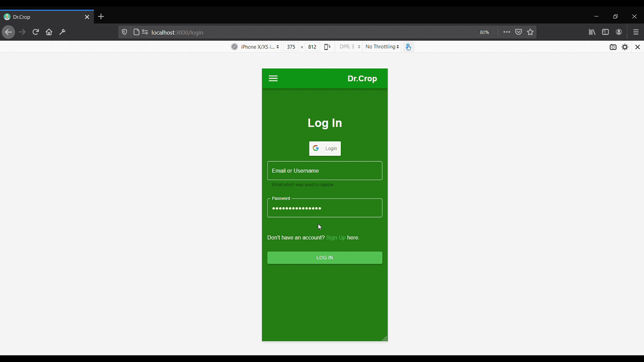Click the Google Login button

[325, 148]
